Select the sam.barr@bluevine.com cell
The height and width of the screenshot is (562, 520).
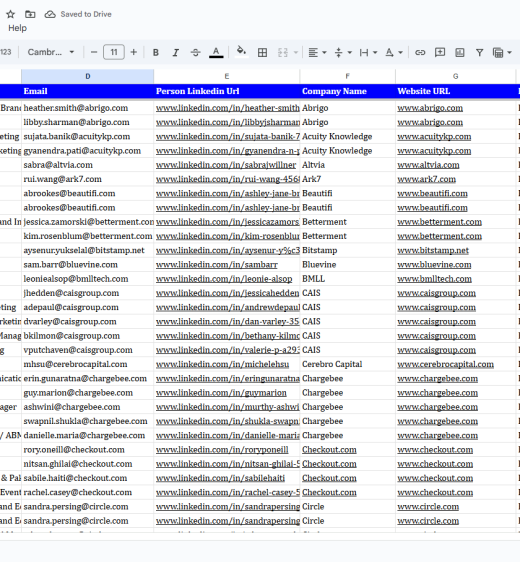point(87,265)
